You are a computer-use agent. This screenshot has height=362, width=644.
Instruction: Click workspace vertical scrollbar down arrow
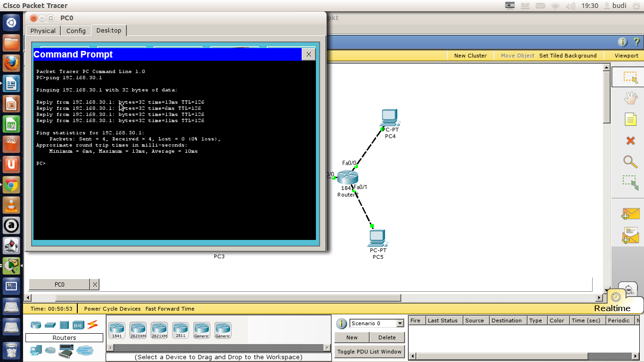click(607, 290)
